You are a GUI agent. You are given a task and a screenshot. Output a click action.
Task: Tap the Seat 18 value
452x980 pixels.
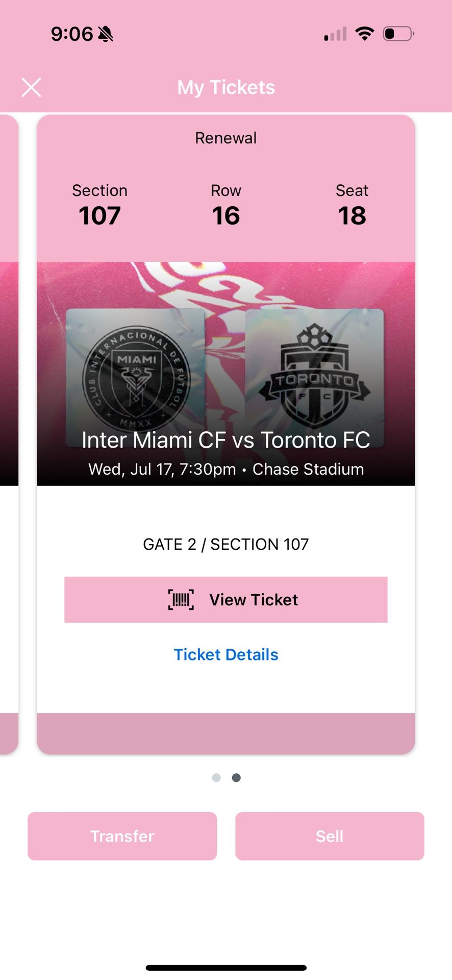coord(352,215)
